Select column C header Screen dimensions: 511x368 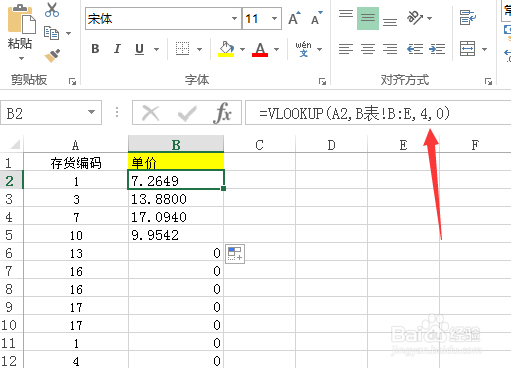click(x=259, y=145)
